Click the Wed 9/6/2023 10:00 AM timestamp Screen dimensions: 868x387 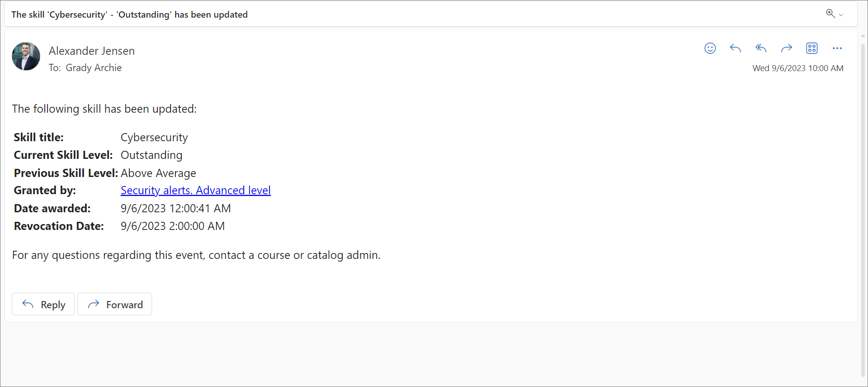click(797, 68)
